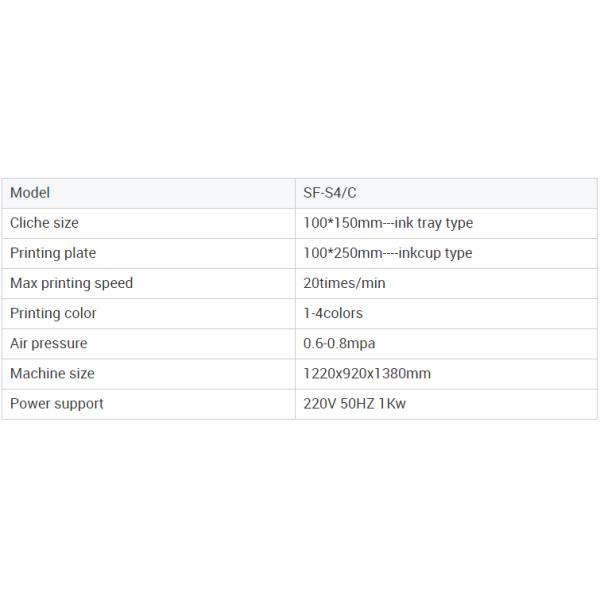The height and width of the screenshot is (600, 600).
Task: Select the '1220x920x1380mm' size value
Action: click(367, 373)
